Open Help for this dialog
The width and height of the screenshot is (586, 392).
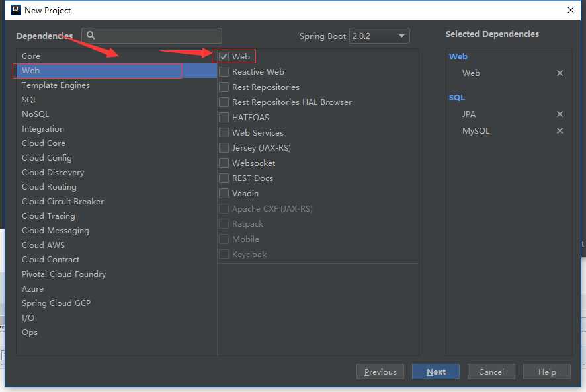pos(547,372)
